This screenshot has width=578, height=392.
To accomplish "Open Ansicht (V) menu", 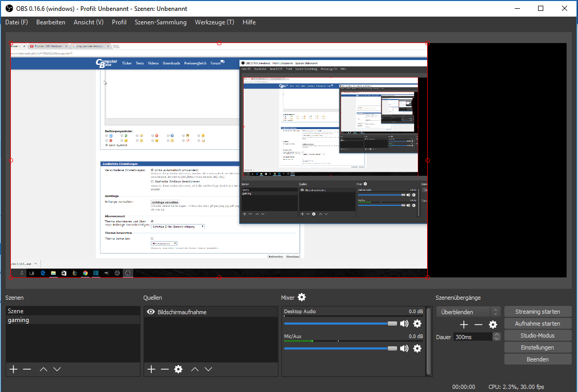I will click(89, 22).
